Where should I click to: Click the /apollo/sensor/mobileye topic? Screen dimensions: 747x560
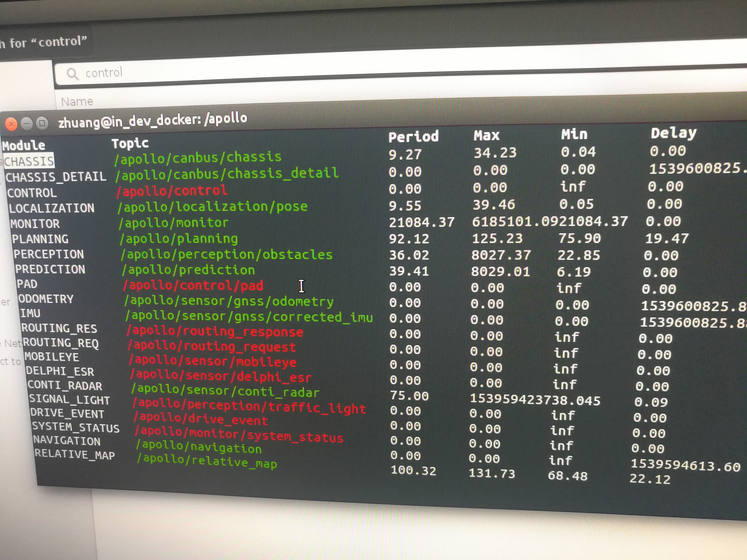(x=213, y=361)
